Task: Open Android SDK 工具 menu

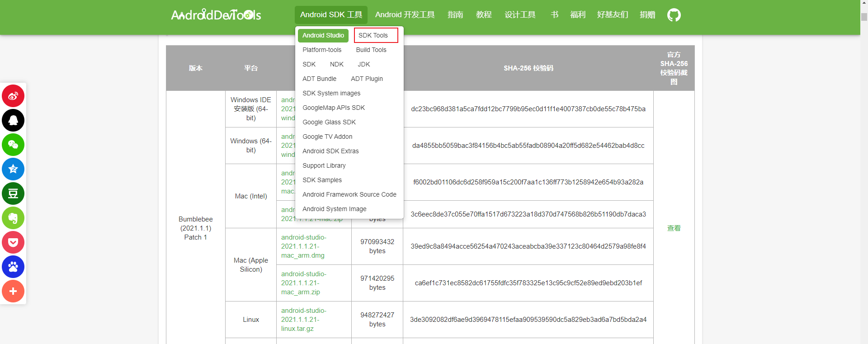Action: click(x=331, y=15)
